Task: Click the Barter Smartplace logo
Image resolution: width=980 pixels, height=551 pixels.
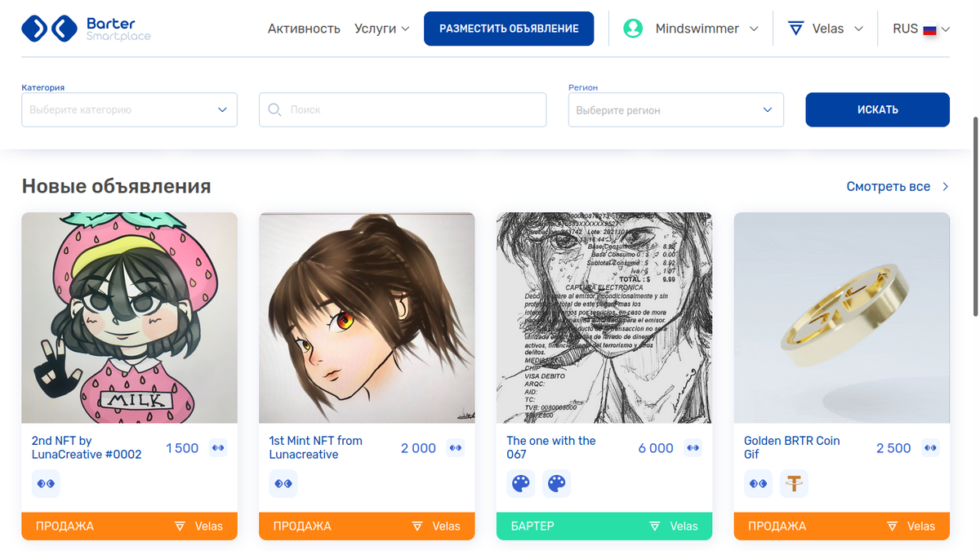Action: tap(86, 29)
